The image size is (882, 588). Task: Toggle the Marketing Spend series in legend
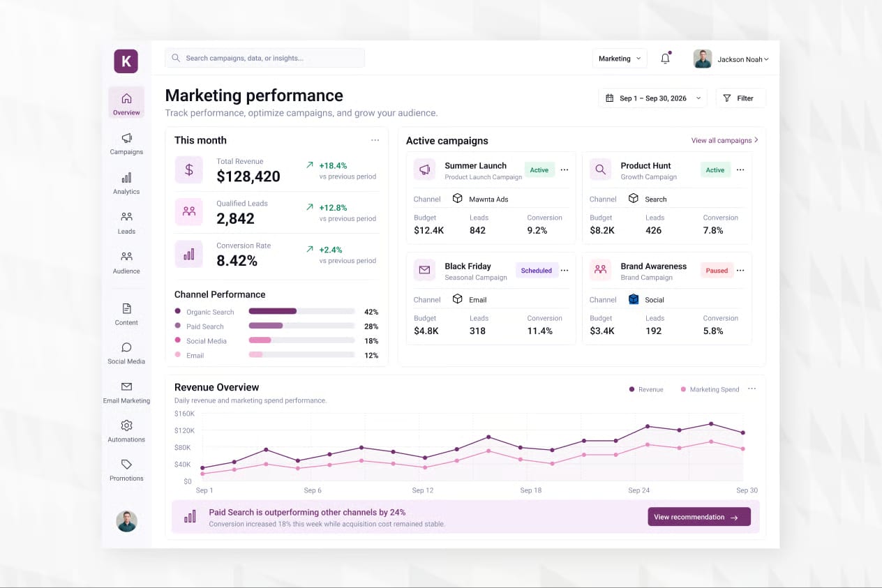tap(710, 389)
